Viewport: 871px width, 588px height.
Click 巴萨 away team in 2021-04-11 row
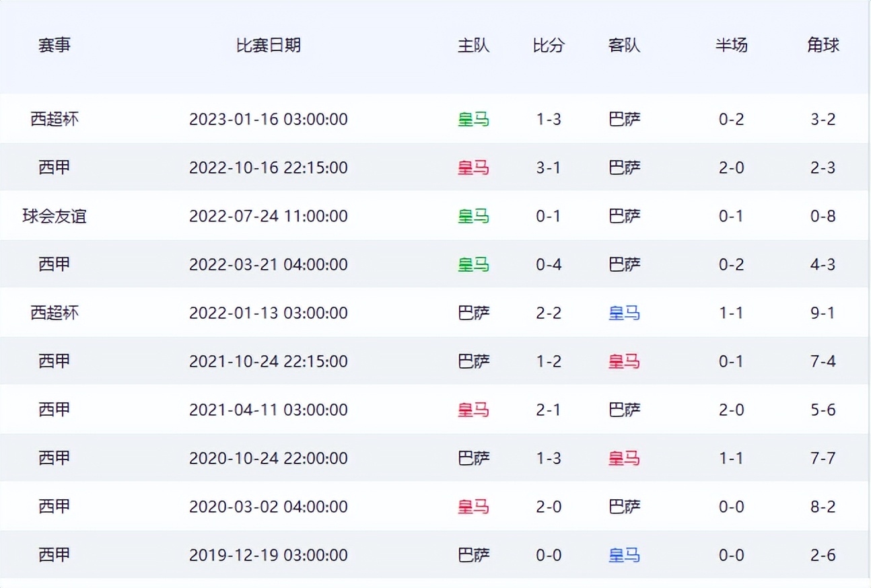624,410
